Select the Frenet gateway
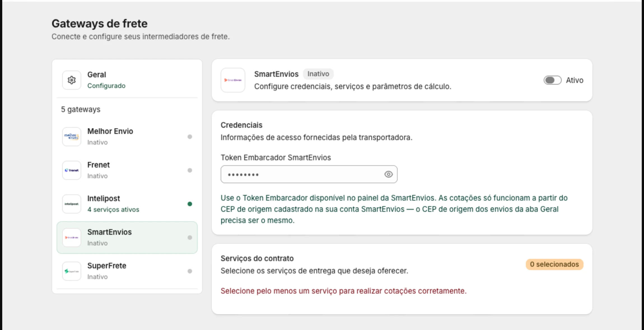 pos(127,170)
